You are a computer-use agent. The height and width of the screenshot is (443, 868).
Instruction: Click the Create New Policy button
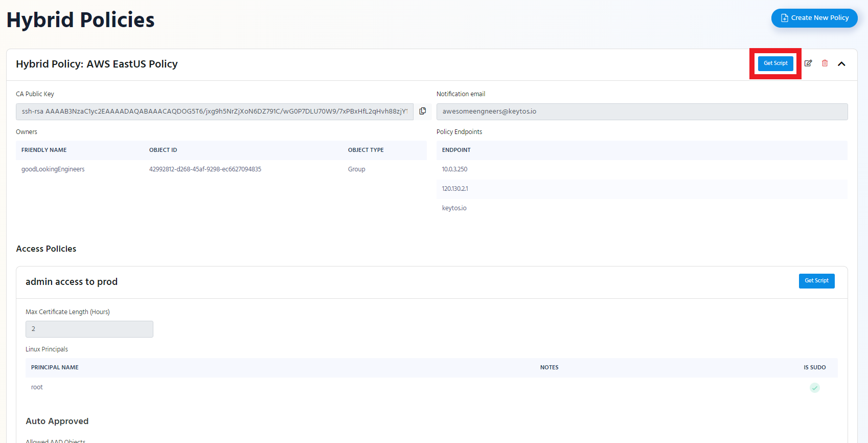coord(814,18)
